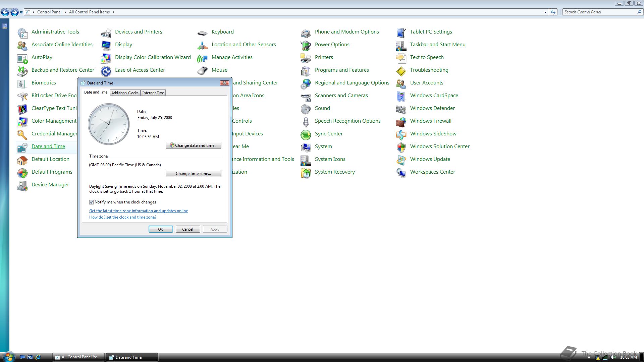
Task: Open latest time zone information link
Action: [x=139, y=211]
